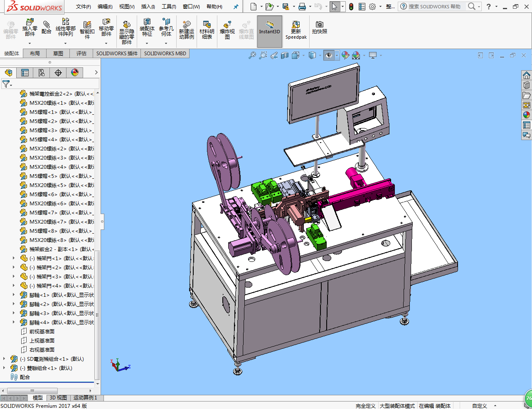Open the DimXpertManager crosshair tab
The height and width of the screenshot is (409, 532).
click(58, 73)
